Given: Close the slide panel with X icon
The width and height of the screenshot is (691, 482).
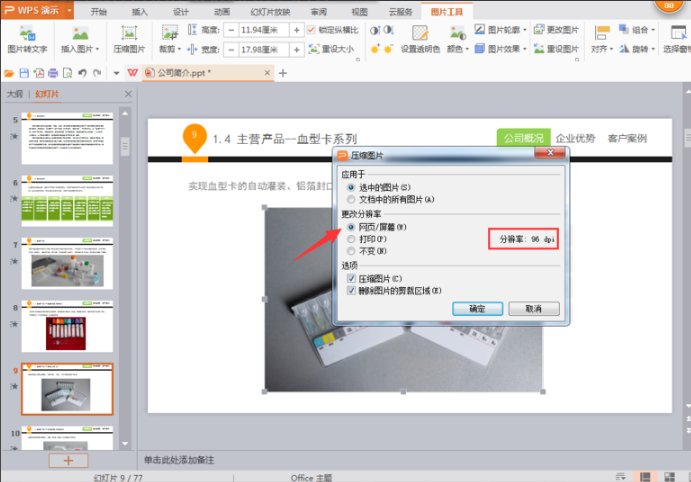Looking at the screenshot, I should click(x=128, y=94).
